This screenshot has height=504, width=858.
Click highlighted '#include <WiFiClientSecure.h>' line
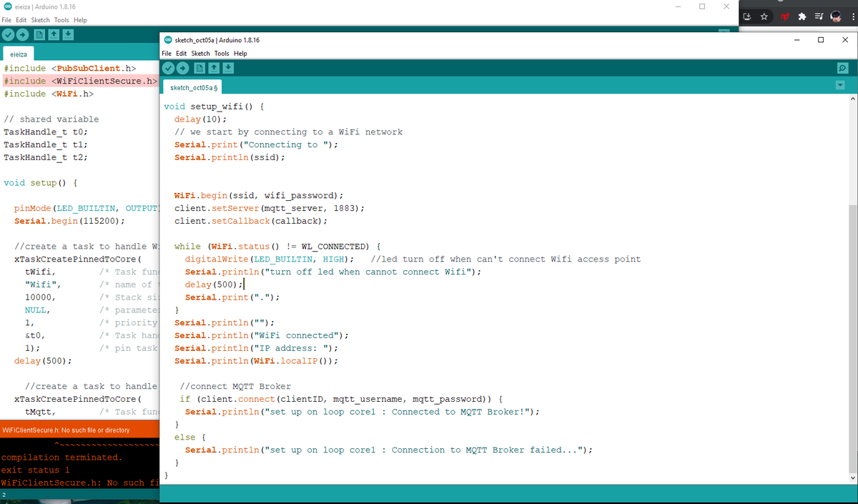click(x=80, y=81)
